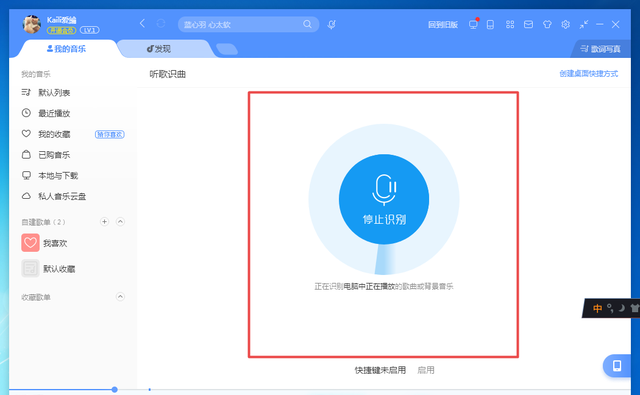
Task: Click 创建桌面快捷方式 link
Action: (589, 74)
